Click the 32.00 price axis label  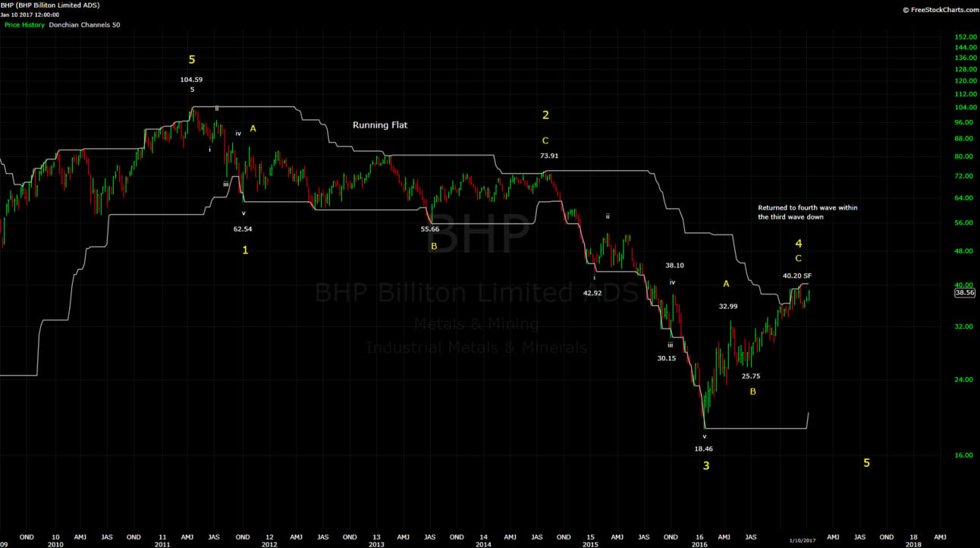pyautogui.click(x=965, y=326)
